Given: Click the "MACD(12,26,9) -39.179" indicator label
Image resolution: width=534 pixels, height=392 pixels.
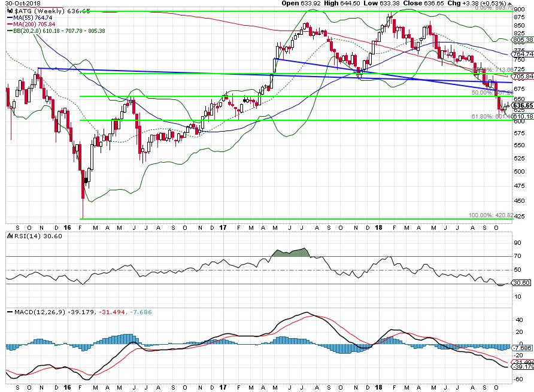Looking at the screenshot, I should coord(54,312).
